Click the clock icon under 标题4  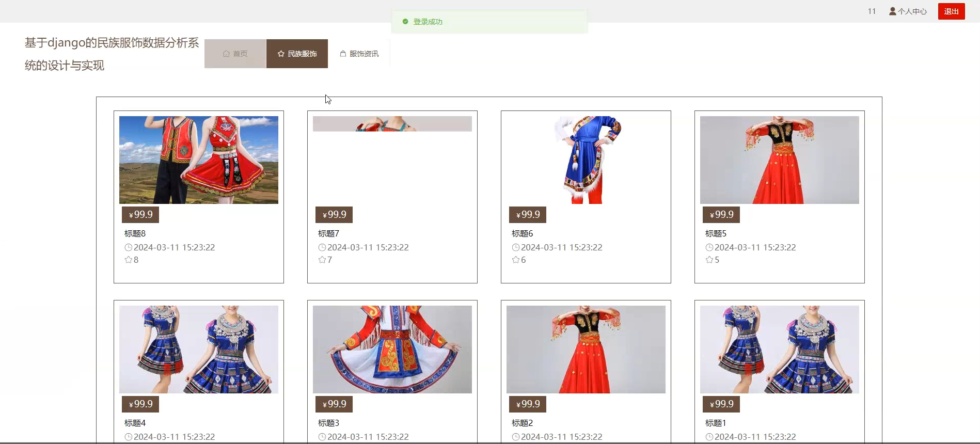(129, 437)
